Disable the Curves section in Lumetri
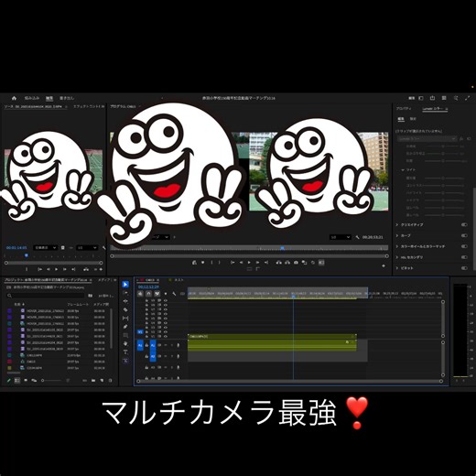The image size is (476, 476). [464, 235]
